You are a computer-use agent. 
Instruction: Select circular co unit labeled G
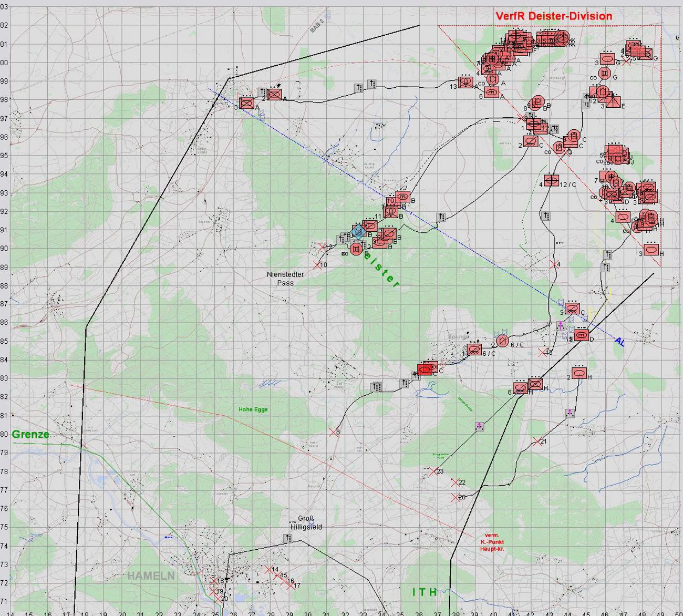click(x=605, y=73)
